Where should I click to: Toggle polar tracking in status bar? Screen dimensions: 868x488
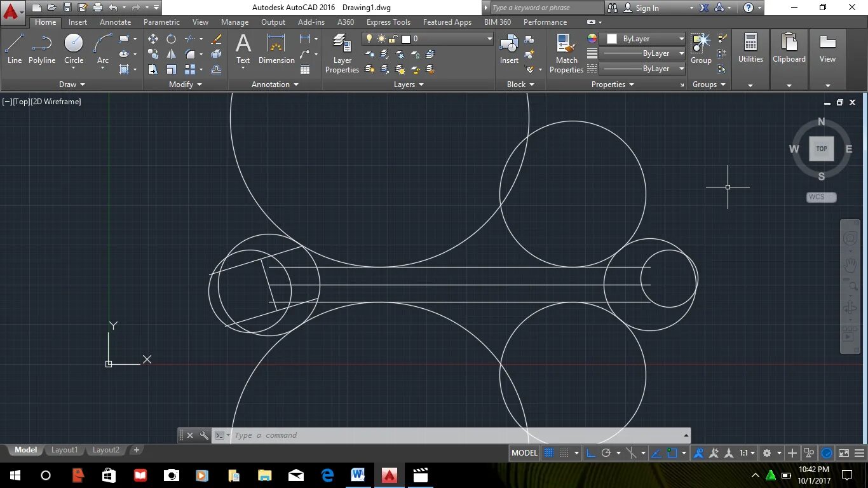coord(606,453)
